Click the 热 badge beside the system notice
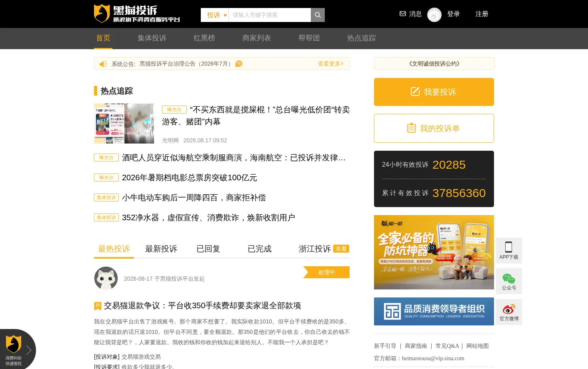Viewport: 588px width, 369px height. click(x=239, y=64)
